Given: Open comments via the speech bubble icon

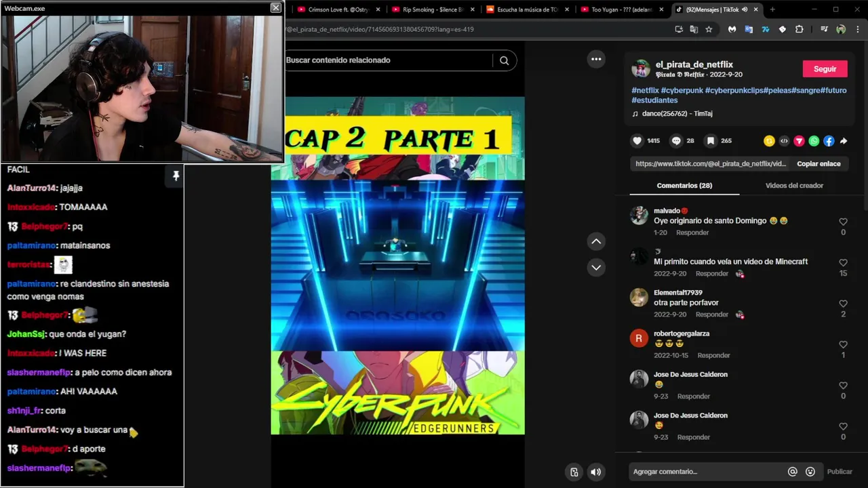Looking at the screenshot, I should [676, 141].
